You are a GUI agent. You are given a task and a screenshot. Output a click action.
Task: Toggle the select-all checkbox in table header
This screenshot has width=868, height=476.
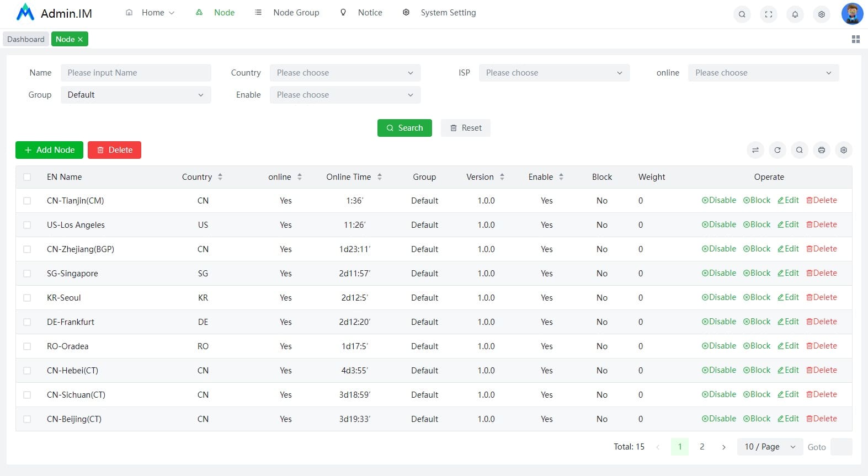click(x=27, y=177)
